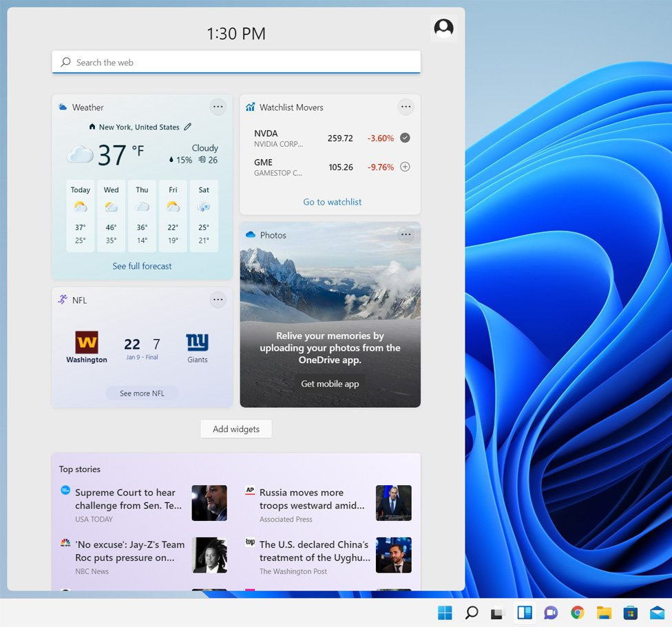The width and height of the screenshot is (672, 627).
Task: Open the Photos widget's more options menu
Action: click(406, 234)
